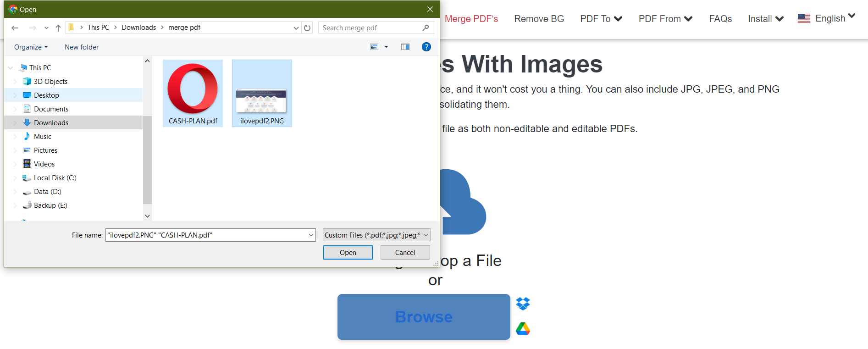Expand the Downloads tree node
The width and height of the screenshot is (868, 349).
[15, 123]
